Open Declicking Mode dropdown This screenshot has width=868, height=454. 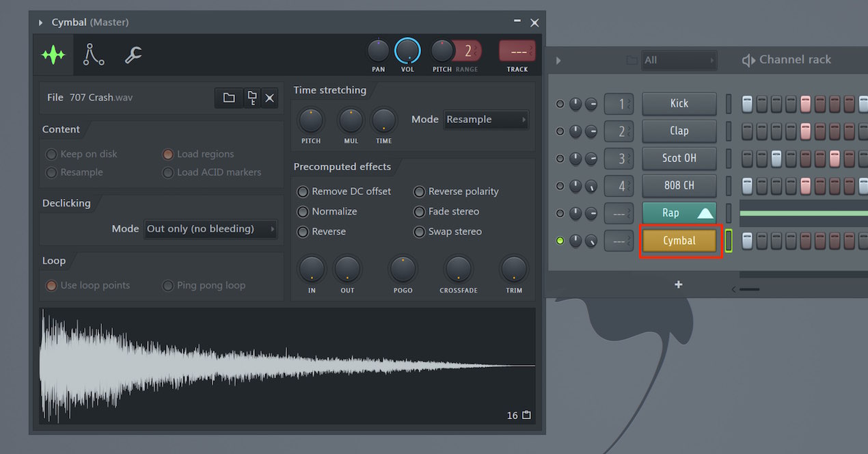click(211, 229)
